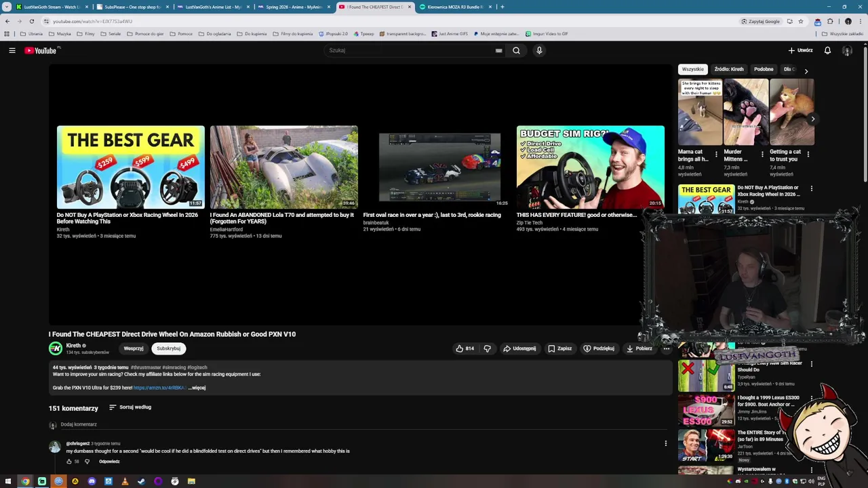This screenshot has width=868, height=488.
Task: Save video with 'Zapisz' button
Action: [560, 348]
